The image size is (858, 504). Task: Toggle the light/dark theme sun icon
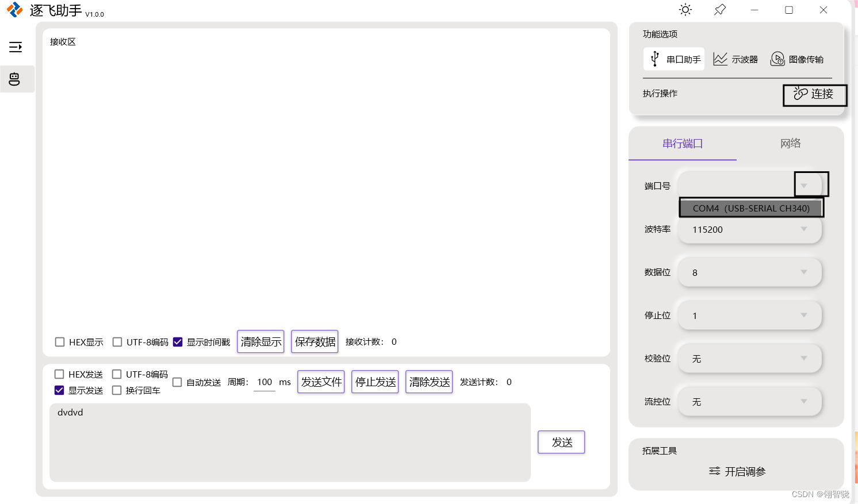pyautogui.click(x=685, y=10)
